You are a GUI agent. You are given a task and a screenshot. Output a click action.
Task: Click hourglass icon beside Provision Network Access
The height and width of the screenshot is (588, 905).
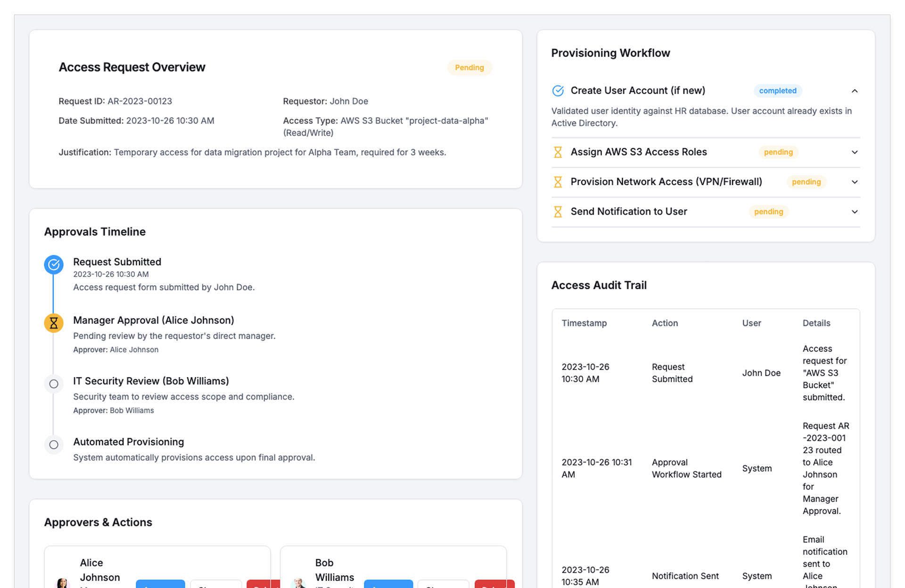pos(558,182)
